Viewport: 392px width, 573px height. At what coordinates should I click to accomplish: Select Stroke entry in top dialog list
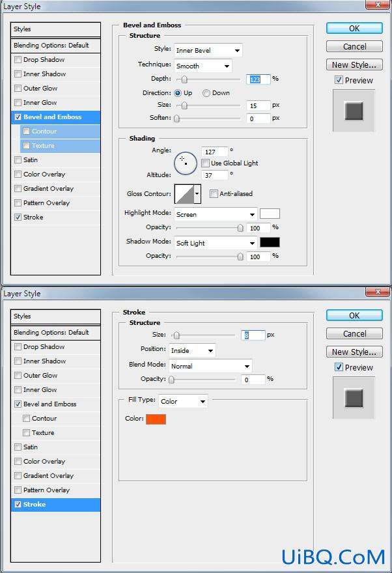55,217
